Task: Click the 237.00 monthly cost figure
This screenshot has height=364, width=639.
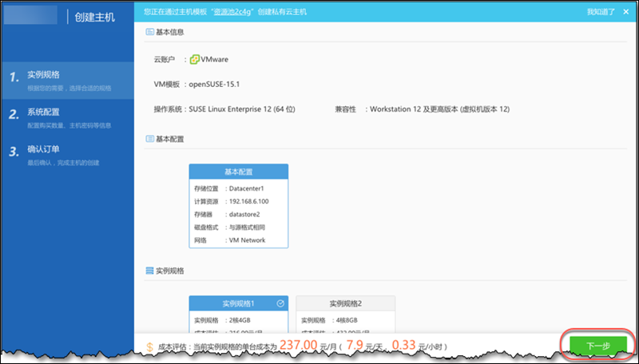Action: pos(298,346)
